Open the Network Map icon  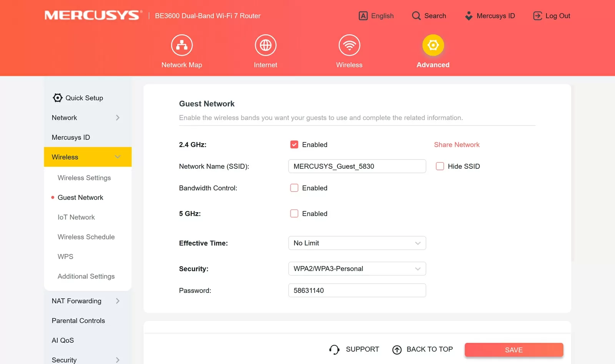click(x=182, y=45)
